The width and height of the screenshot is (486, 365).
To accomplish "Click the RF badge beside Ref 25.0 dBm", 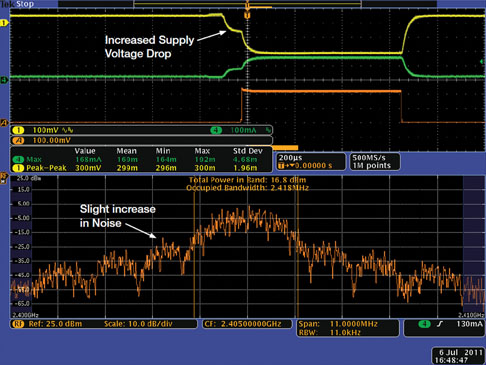I will tap(18, 324).
